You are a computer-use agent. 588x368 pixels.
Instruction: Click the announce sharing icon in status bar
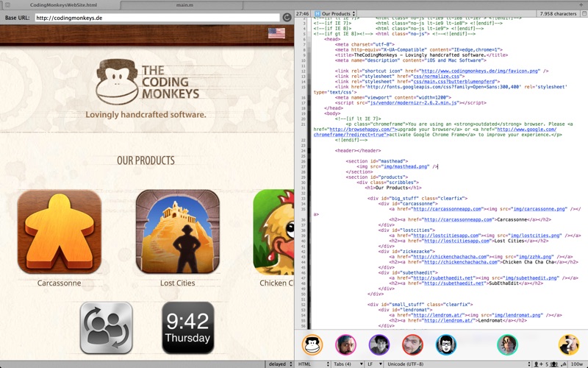[x=564, y=364]
